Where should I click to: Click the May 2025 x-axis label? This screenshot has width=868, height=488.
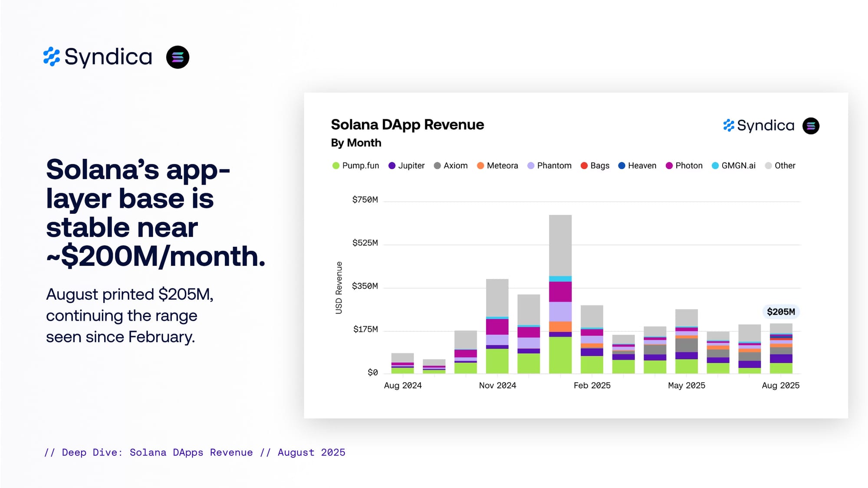tap(687, 386)
